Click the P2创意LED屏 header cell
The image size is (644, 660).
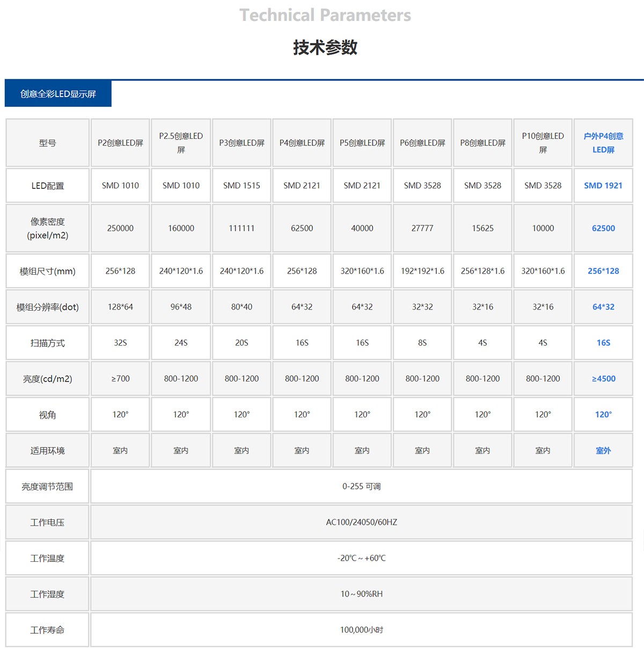pos(120,143)
